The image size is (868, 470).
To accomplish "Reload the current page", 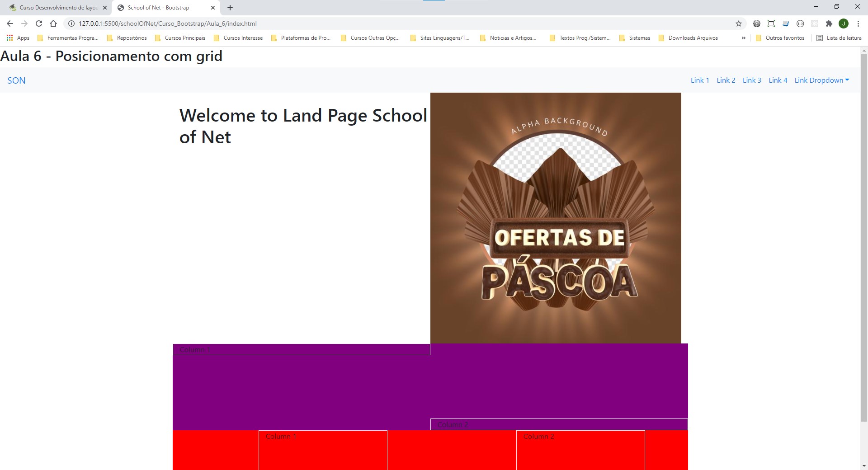I will (x=39, y=23).
